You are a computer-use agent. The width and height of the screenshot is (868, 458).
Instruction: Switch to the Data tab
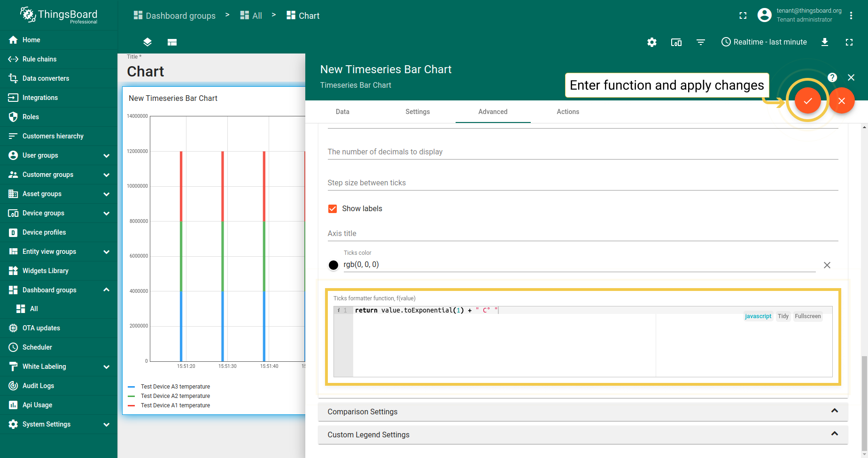(x=342, y=112)
